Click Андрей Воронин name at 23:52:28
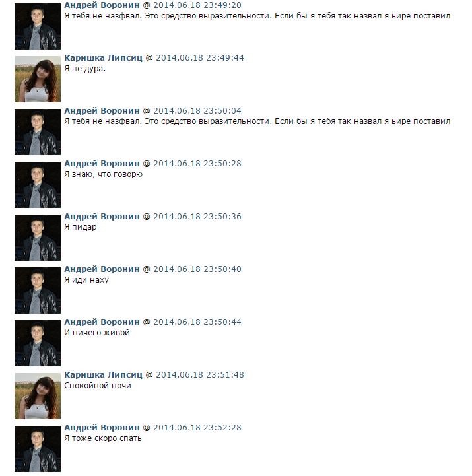This screenshot has width=472, height=476. tap(102, 428)
